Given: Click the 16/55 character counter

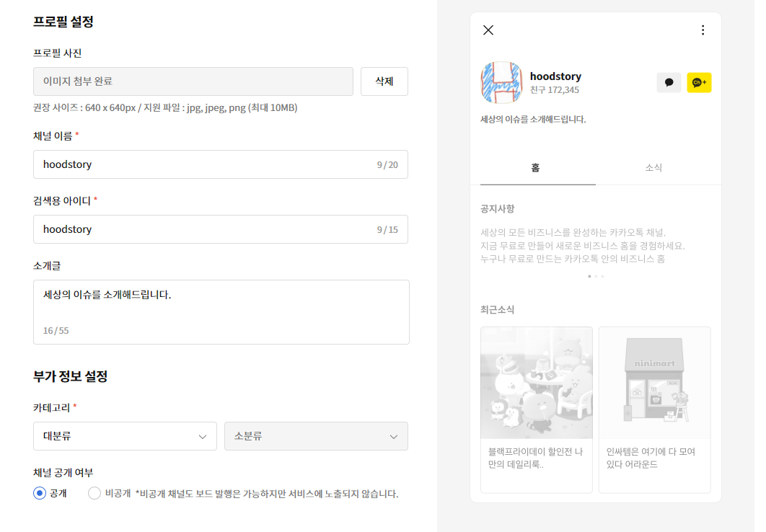Looking at the screenshot, I should pyautogui.click(x=56, y=330).
